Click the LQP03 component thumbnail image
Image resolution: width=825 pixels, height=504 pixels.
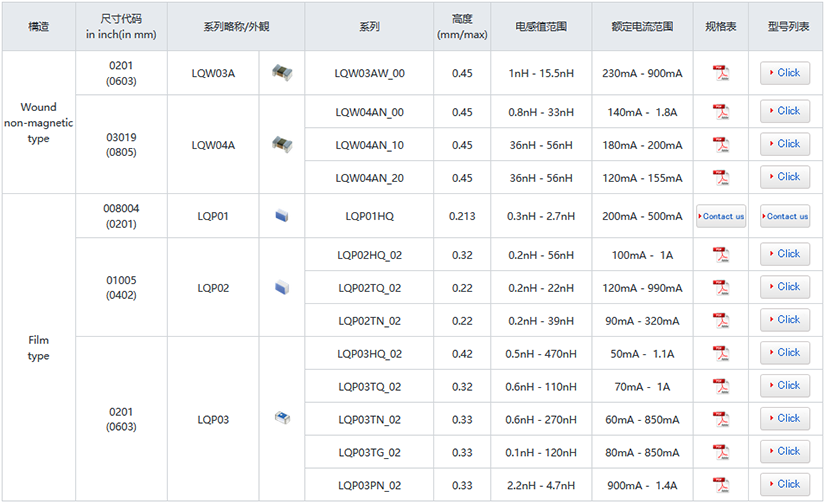(281, 419)
